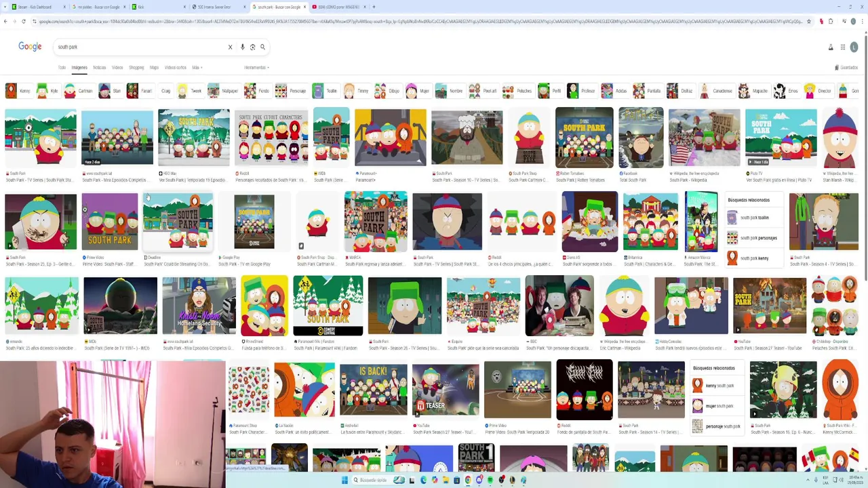The width and height of the screenshot is (868, 488).
Task: Filter images by the Wallpaper chip
Action: [224, 91]
